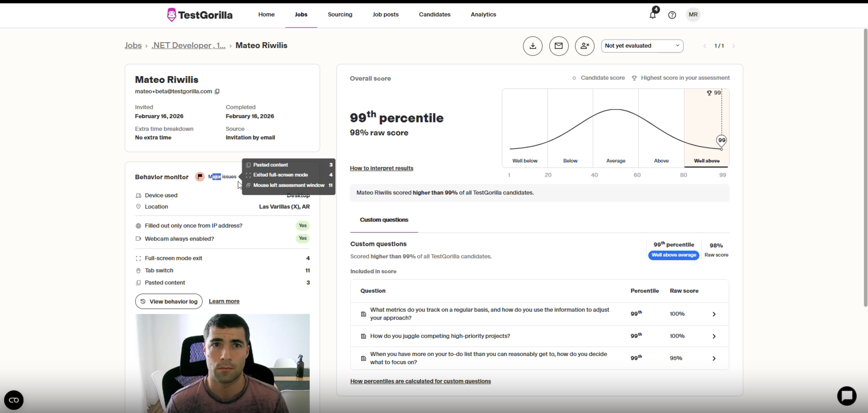Click the Pasted content clipboard icon

[138, 282]
